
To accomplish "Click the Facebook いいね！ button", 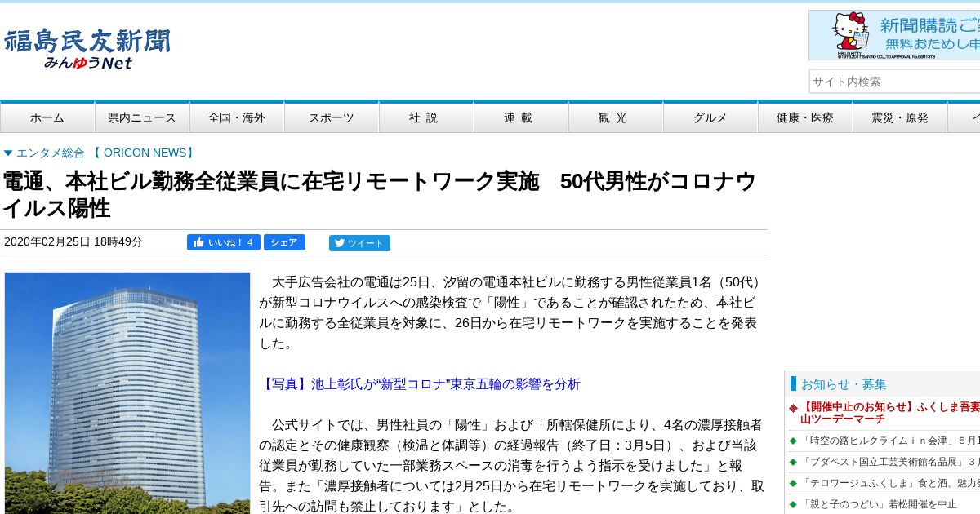I will tap(224, 242).
